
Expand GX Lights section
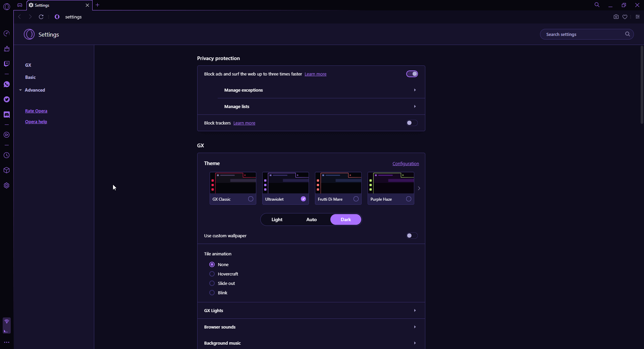coord(311,310)
